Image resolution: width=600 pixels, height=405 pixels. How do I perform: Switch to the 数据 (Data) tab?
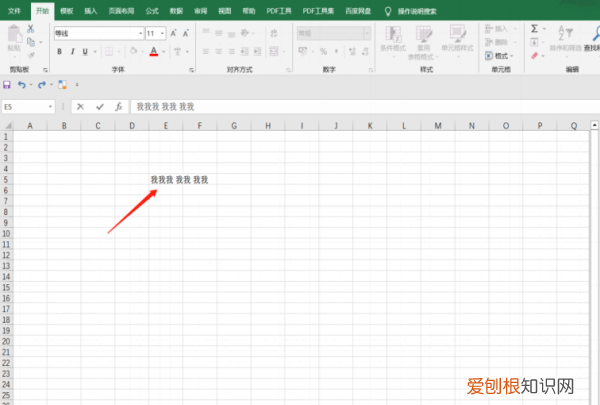pos(176,11)
